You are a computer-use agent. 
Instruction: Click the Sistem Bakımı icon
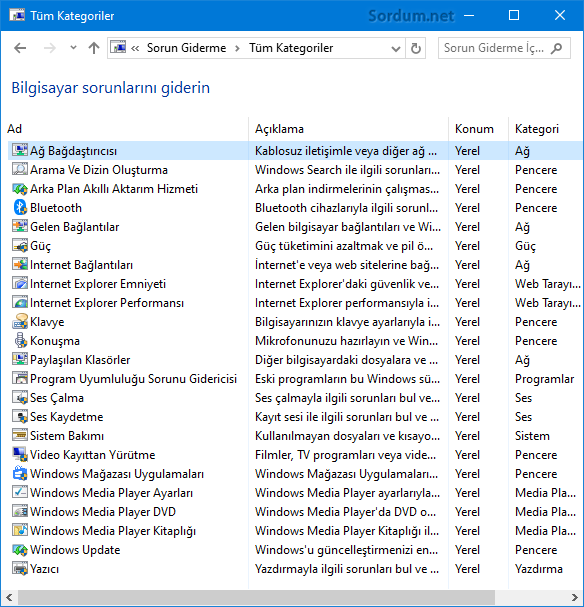pyautogui.click(x=20, y=435)
